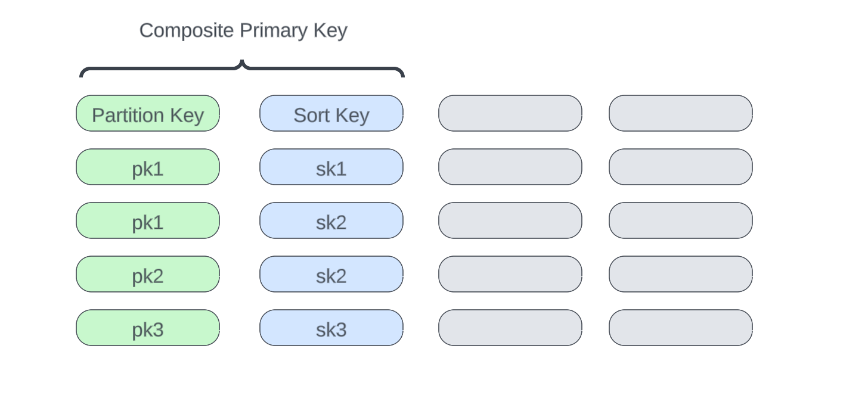868x417 pixels.
Task: Select the curly brace above the key columns
Action: click(242, 69)
